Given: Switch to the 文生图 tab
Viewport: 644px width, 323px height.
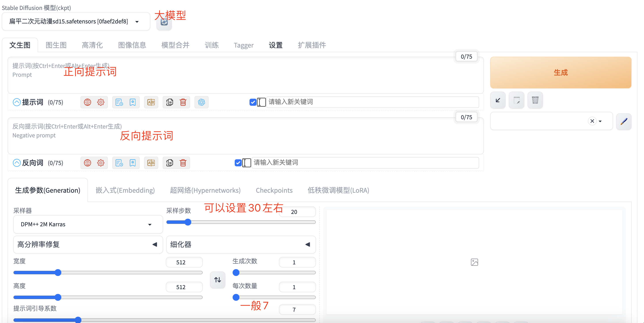Looking at the screenshot, I should 20,45.
